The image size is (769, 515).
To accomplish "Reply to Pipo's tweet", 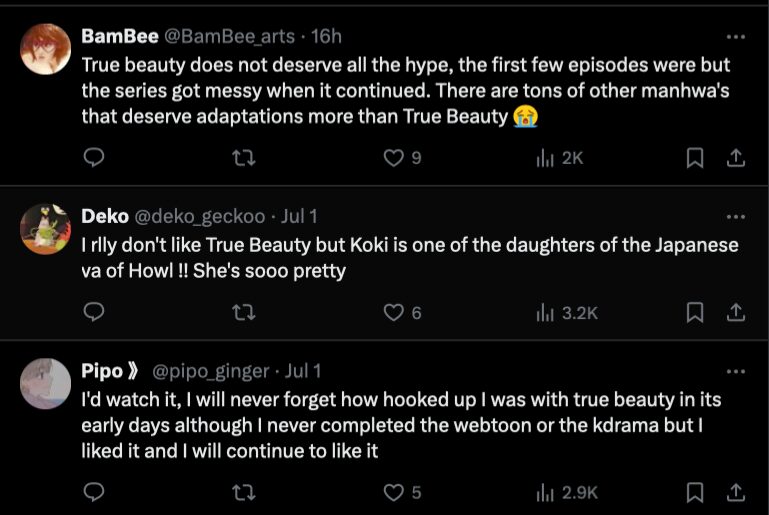I will pos(93,492).
